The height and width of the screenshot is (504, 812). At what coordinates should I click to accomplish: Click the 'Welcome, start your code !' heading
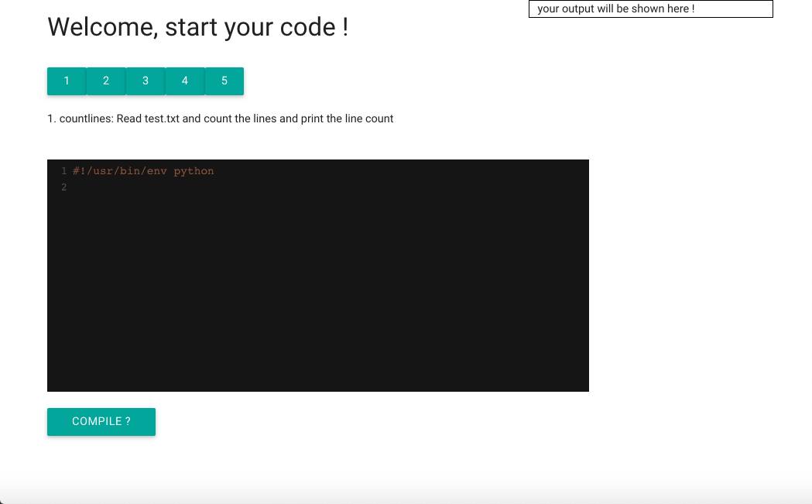(x=198, y=27)
